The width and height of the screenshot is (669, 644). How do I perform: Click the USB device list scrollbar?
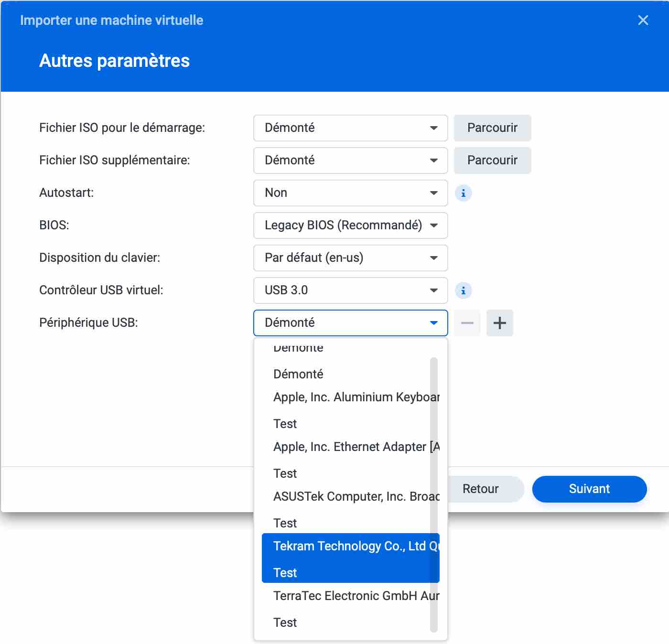point(434,494)
